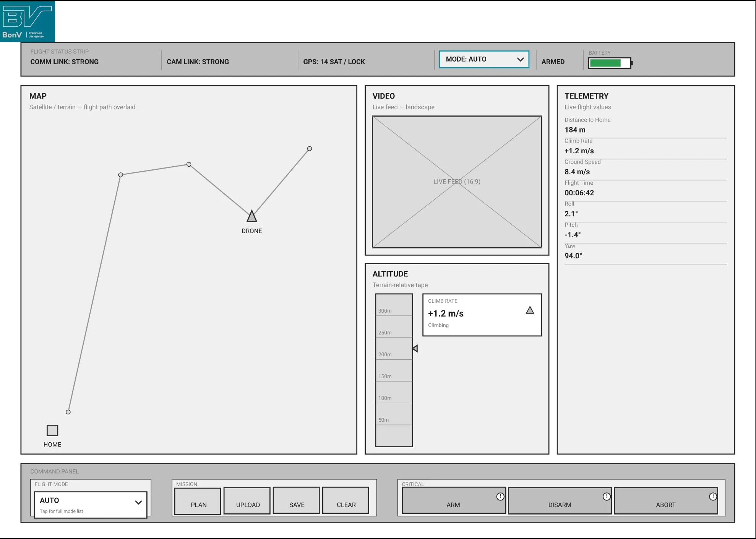Screen dimensions: 756x539
Task: Click the ABORT critical button
Action: [x=666, y=501]
